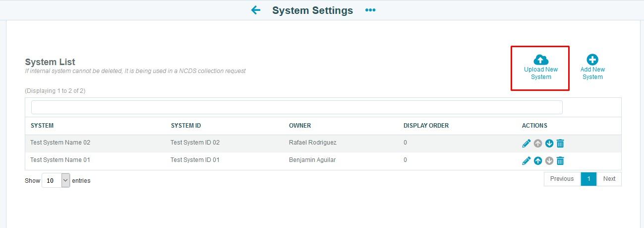644x228 pixels.
Task: Click the ACTIONS column header
Action: pyautogui.click(x=534, y=126)
